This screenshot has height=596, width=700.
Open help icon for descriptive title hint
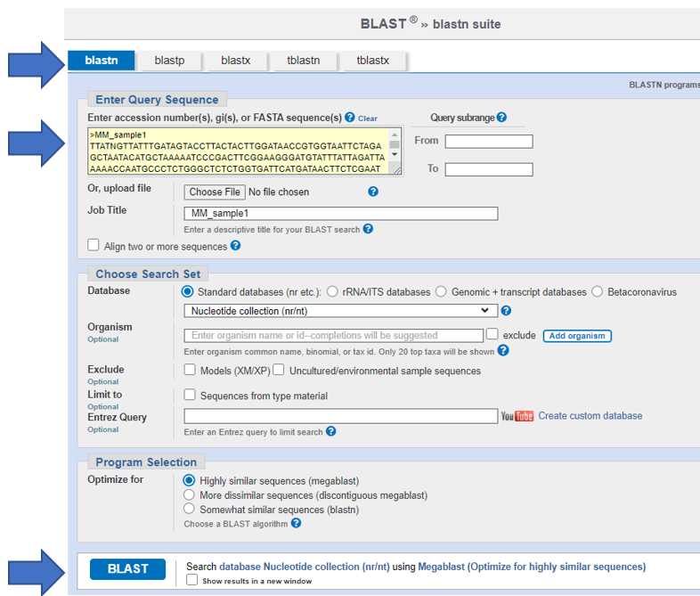(368, 229)
